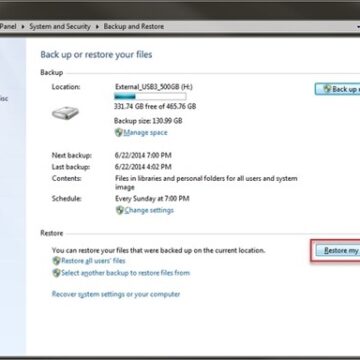Select Backup and Restore in breadcrumb
This screenshot has width=360, height=360.
click(134, 26)
